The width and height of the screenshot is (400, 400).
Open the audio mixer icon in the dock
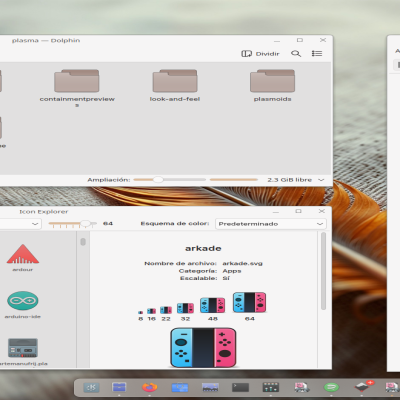271,387
